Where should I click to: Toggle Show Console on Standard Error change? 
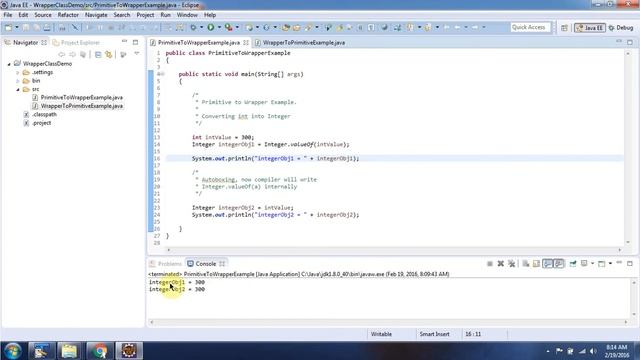559,264
